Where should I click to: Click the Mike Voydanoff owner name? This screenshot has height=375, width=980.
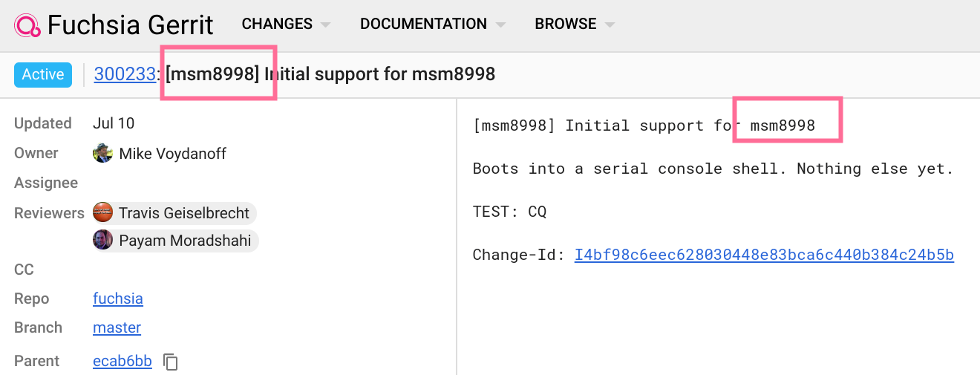coord(172,154)
